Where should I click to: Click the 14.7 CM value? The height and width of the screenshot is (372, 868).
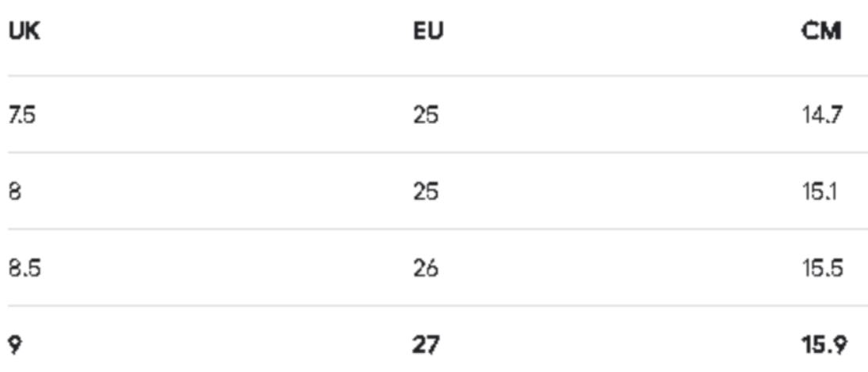(x=822, y=116)
